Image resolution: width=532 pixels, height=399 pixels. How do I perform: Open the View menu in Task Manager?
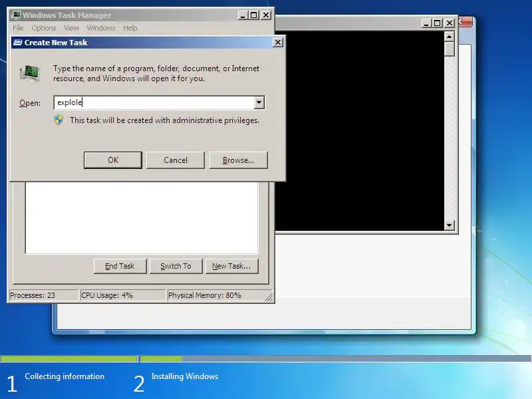pos(71,28)
